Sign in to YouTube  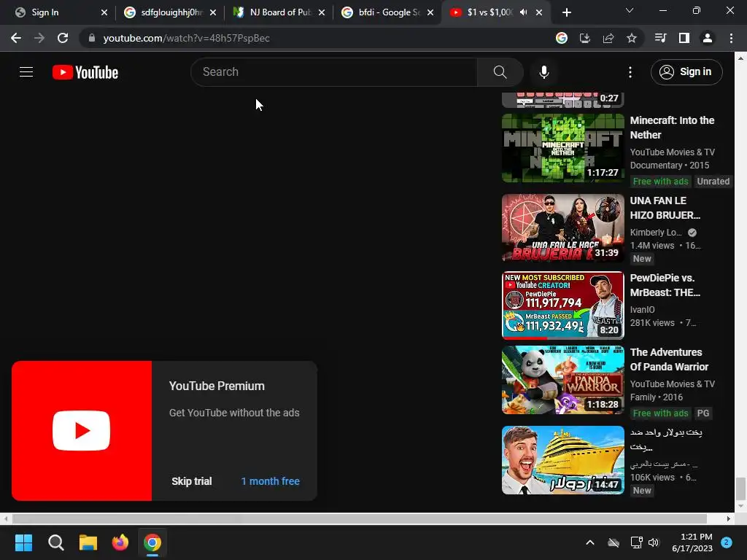(686, 72)
